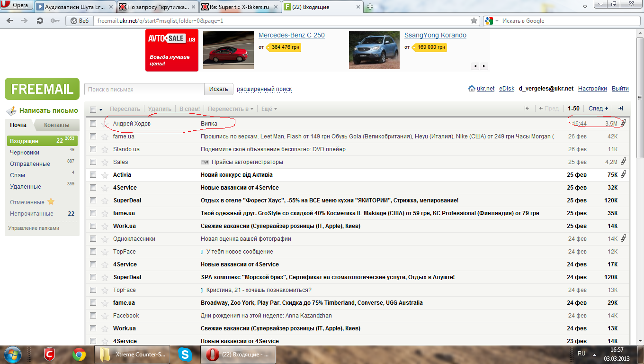Star the Facebook message

click(105, 316)
